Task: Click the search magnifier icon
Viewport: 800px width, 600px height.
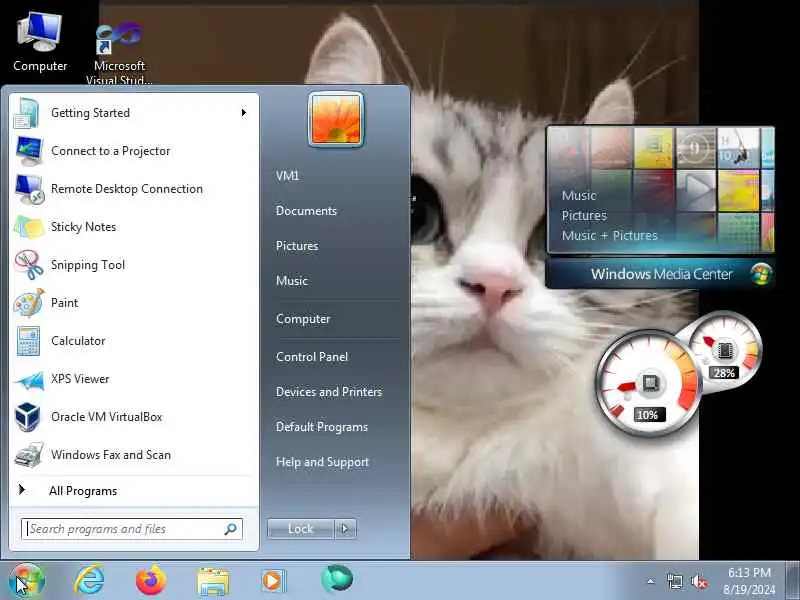Action: (x=231, y=529)
